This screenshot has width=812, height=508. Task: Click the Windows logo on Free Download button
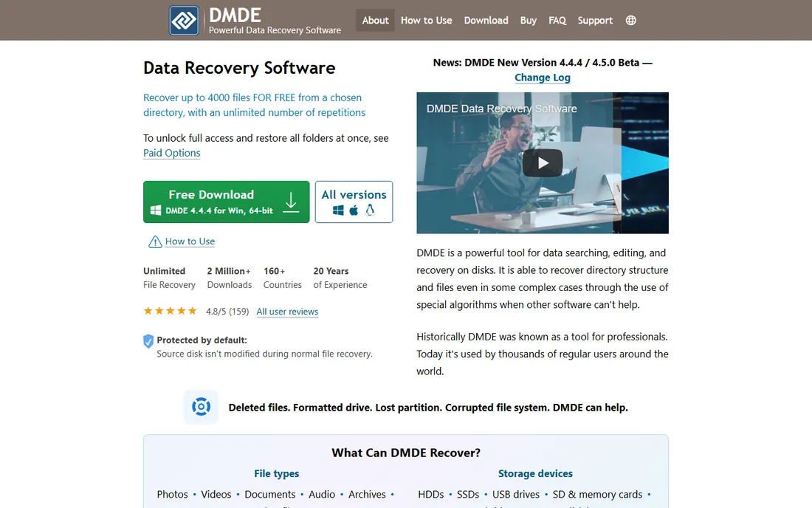pos(155,210)
